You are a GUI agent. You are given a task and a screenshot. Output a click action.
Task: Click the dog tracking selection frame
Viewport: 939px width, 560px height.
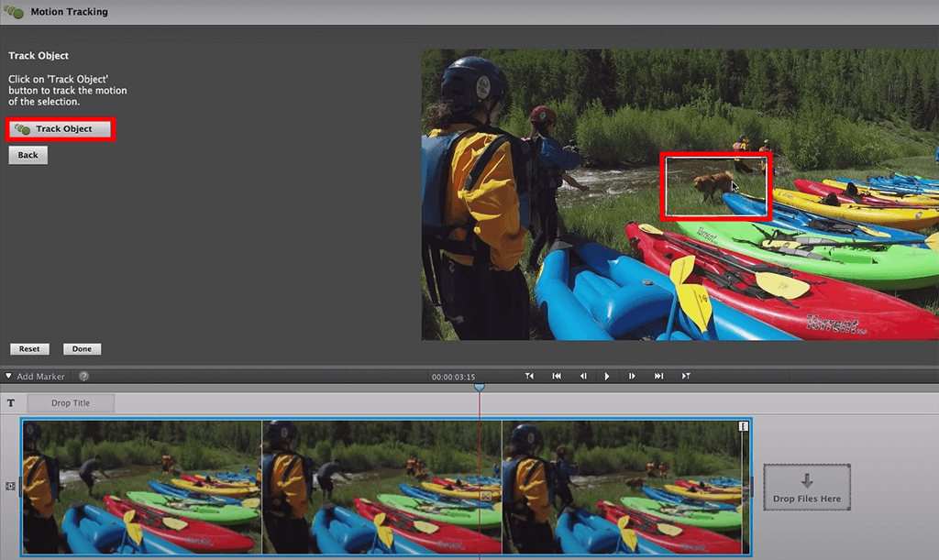coord(716,186)
